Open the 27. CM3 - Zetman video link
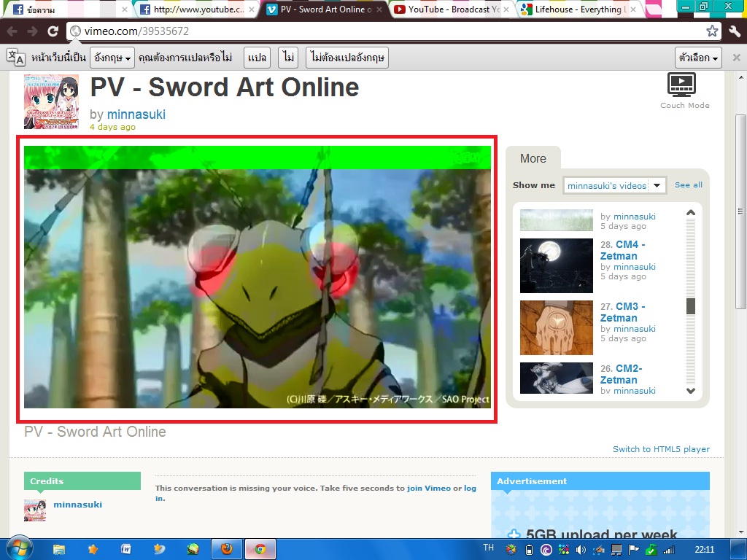 point(623,312)
